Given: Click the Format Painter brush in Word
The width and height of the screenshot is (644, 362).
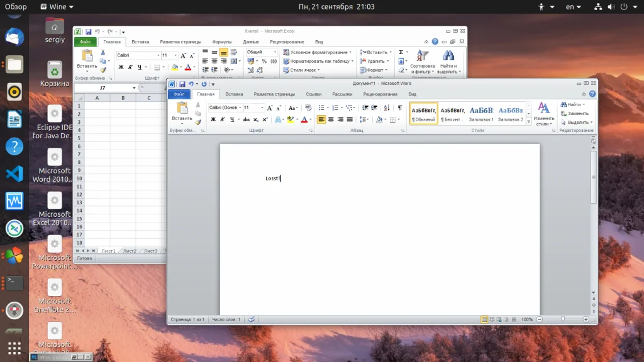Looking at the screenshot, I should (x=198, y=122).
